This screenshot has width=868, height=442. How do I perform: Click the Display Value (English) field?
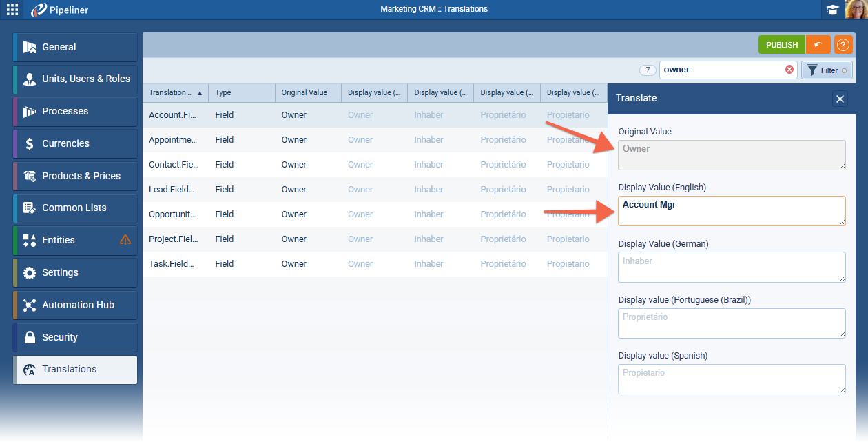(x=731, y=210)
